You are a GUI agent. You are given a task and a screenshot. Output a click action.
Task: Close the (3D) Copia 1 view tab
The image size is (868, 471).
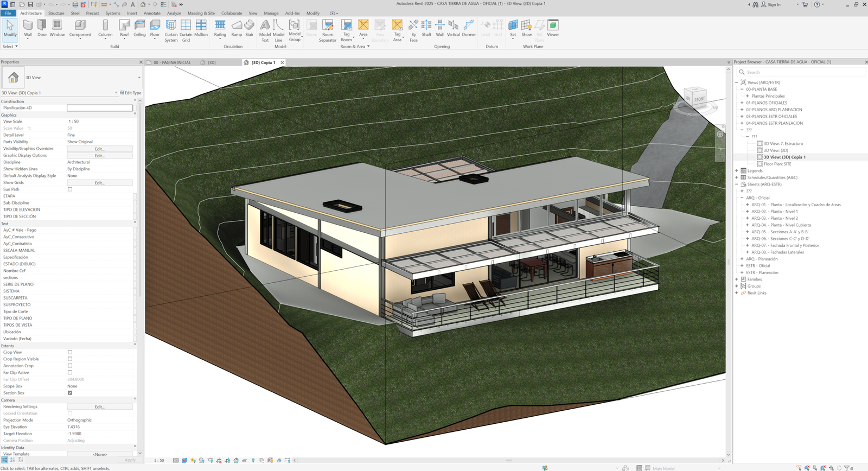click(282, 62)
